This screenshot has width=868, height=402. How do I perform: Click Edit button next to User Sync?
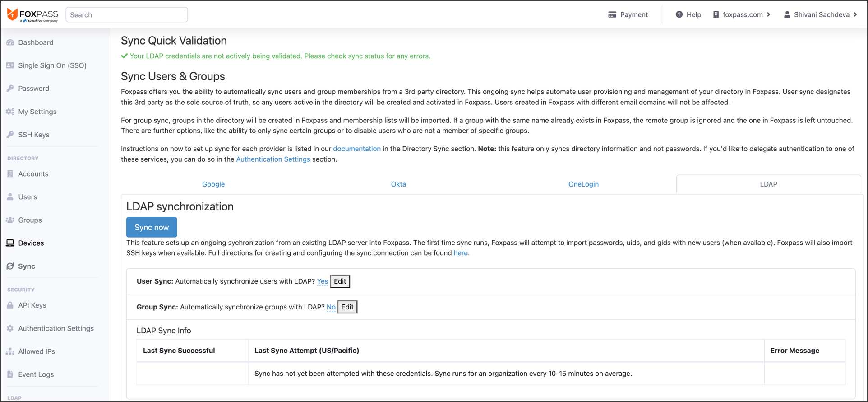pyautogui.click(x=340, y=281)
